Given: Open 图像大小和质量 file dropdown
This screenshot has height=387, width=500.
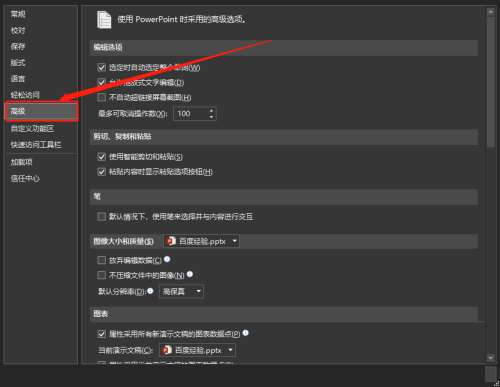Looking at the screenshot, I should point(201,241).
